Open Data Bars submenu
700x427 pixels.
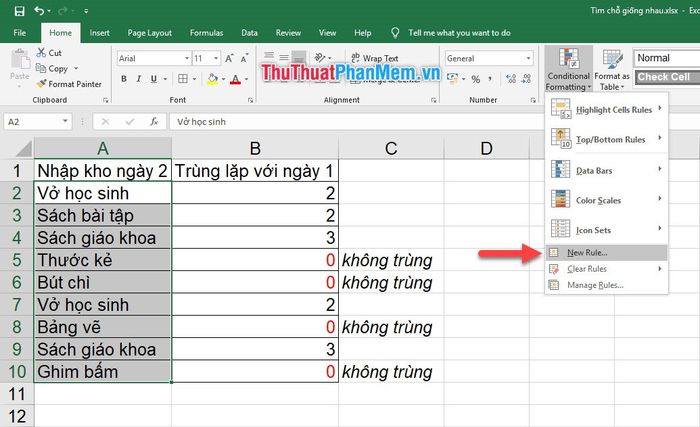(x=606, y=170)
